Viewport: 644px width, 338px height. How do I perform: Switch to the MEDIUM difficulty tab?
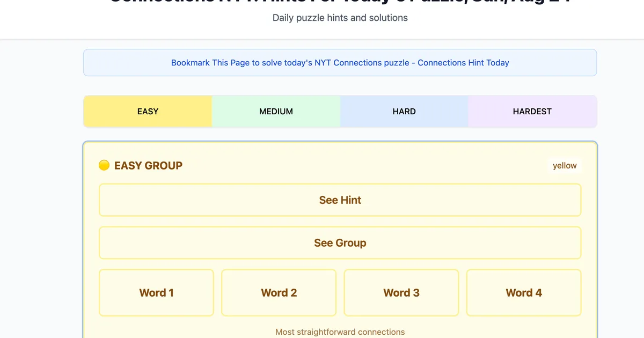point(276,111)
